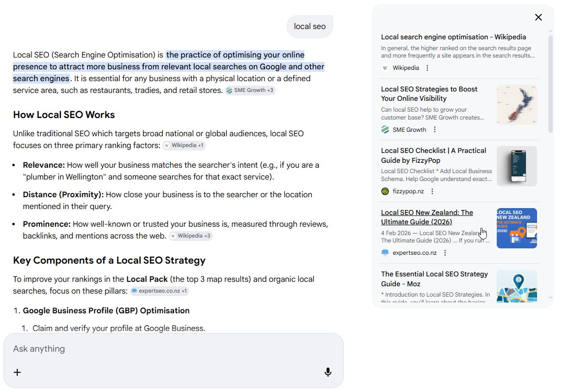Click 'Add Local Business Schema' snippet text

click(x=436, y=175)
